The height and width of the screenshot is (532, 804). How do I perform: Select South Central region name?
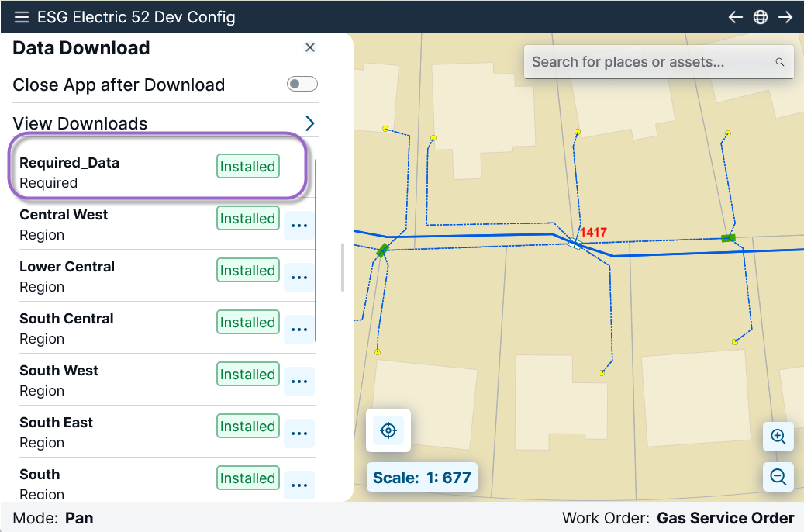pyautogui.click(x=66, y=319)
